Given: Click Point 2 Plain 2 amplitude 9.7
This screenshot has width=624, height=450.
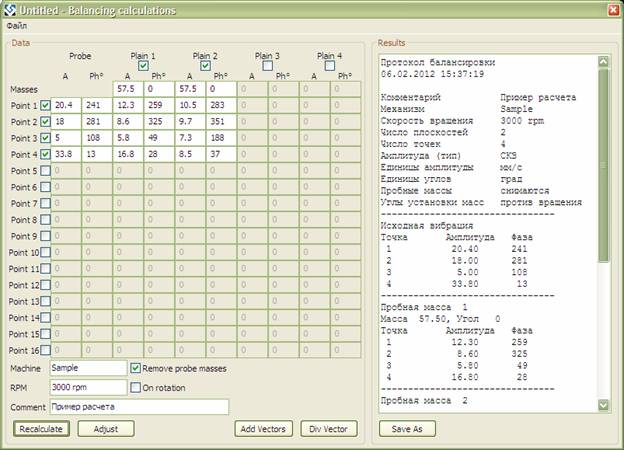Looking at the screenshot, I should pos(190,122).
